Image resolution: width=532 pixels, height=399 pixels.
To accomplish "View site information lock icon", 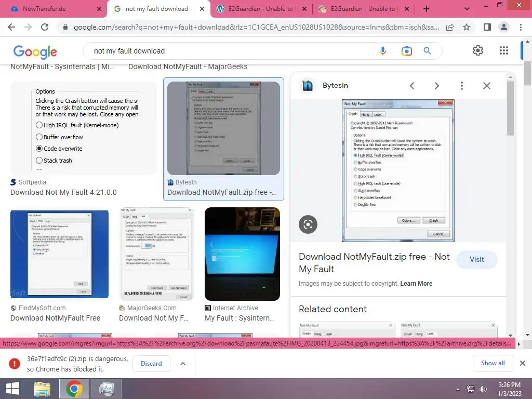I will click(x=65, y=27).
